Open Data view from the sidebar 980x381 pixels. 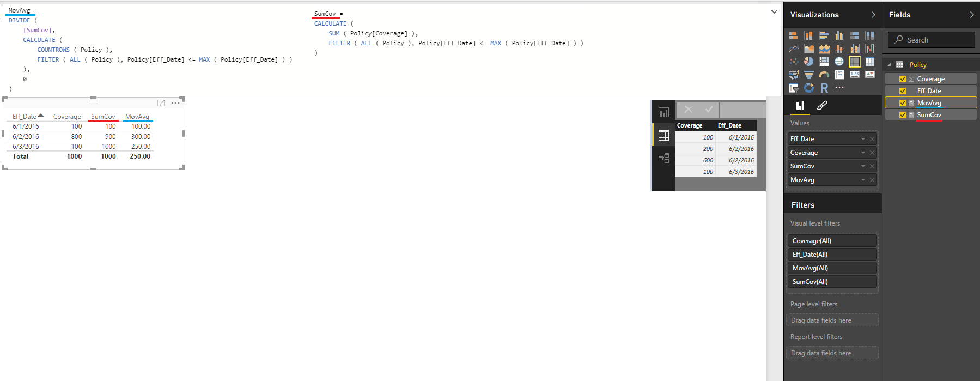pyautogui.click(x=664, y=136)
